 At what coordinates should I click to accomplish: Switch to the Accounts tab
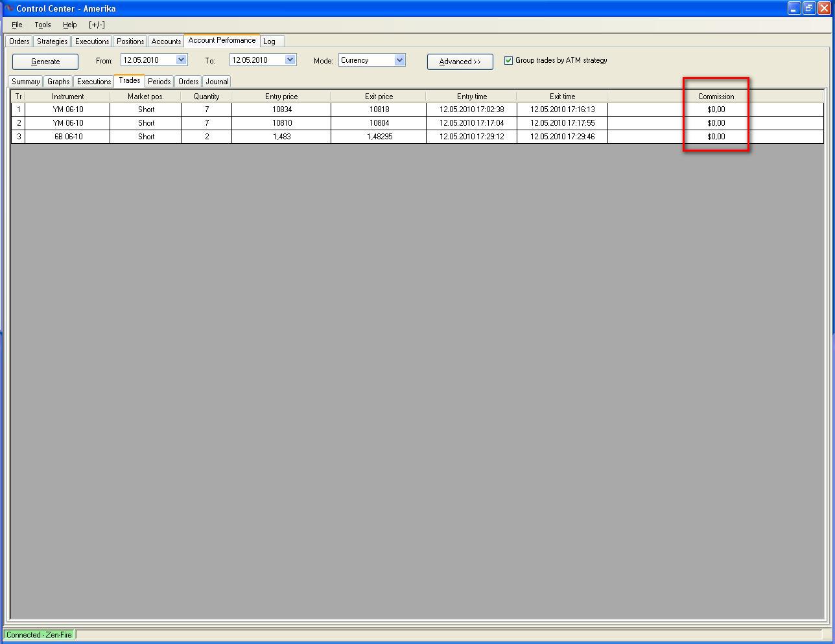(166, 41)
